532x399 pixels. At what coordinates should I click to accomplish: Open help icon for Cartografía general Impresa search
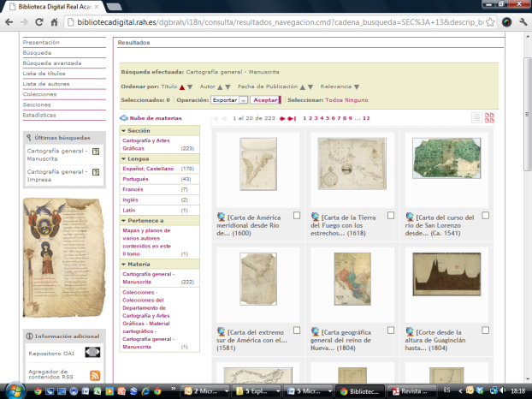[96, 172]
